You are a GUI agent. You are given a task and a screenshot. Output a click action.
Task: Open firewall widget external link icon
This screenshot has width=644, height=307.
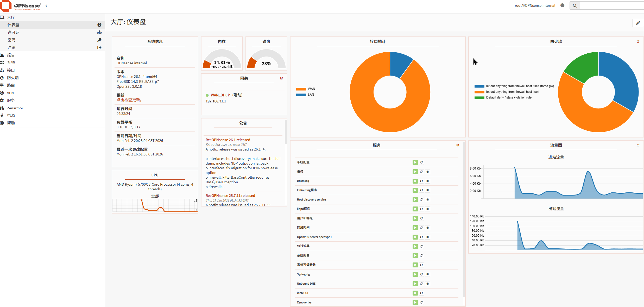coord(638,42)
